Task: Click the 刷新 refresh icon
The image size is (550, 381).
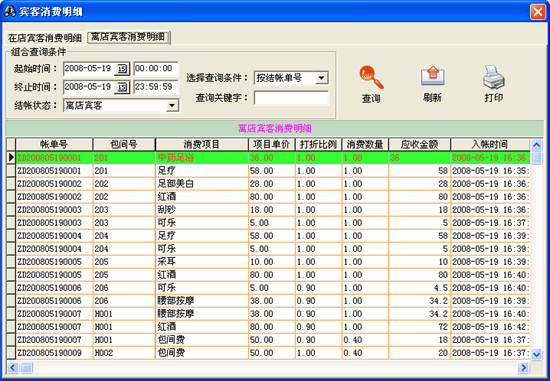Action: (433, 76)
